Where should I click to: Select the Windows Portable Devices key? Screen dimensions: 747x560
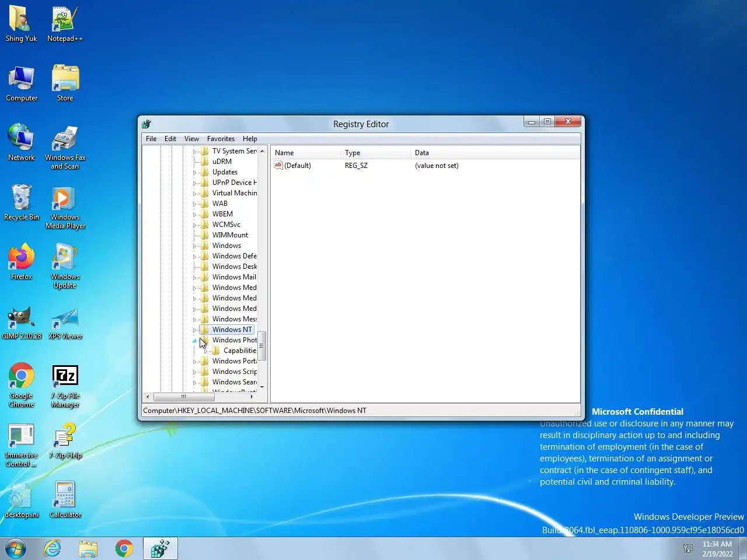click(234, 361)
